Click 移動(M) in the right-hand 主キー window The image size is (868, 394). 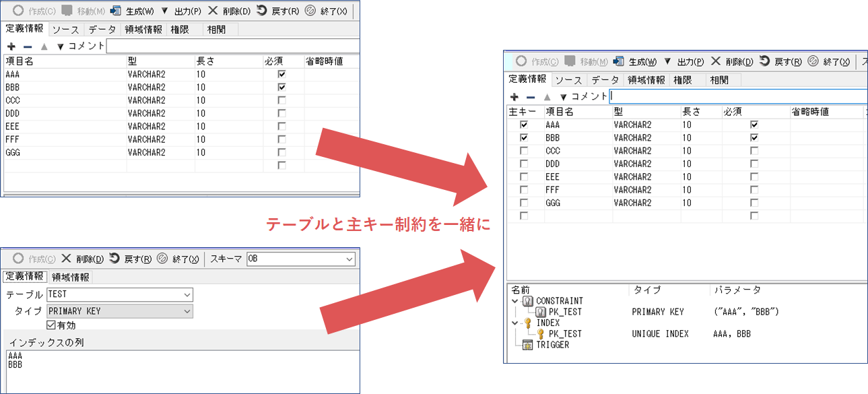587,61
